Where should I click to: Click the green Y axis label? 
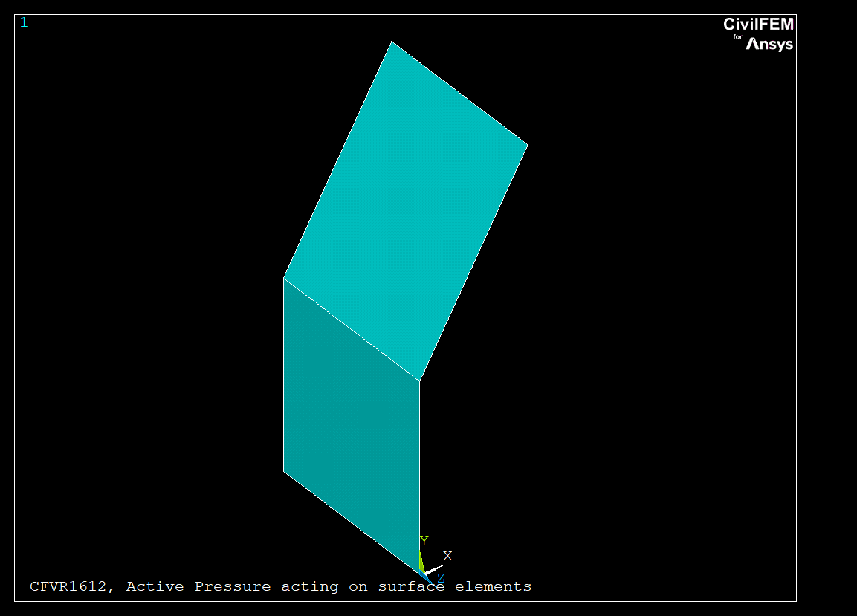tap(424, 541)
